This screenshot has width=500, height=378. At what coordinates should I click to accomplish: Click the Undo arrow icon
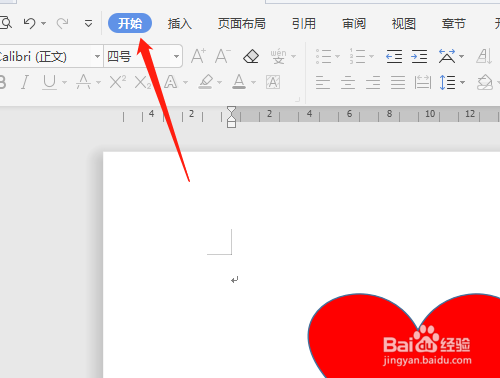(x=30, y=23)
